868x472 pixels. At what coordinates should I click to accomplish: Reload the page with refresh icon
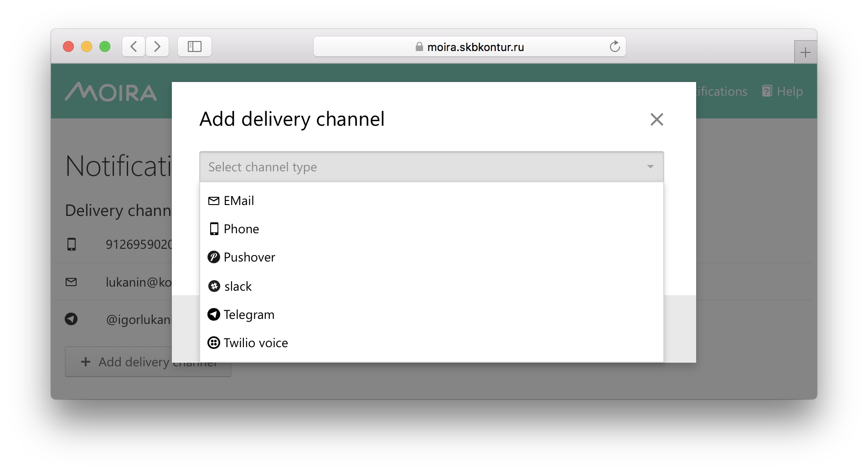[615, 46]
